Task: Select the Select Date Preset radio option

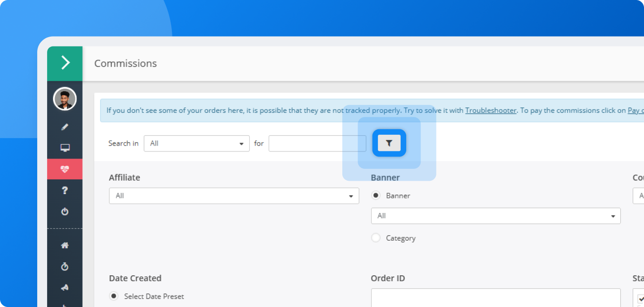Action: [113, 296]
